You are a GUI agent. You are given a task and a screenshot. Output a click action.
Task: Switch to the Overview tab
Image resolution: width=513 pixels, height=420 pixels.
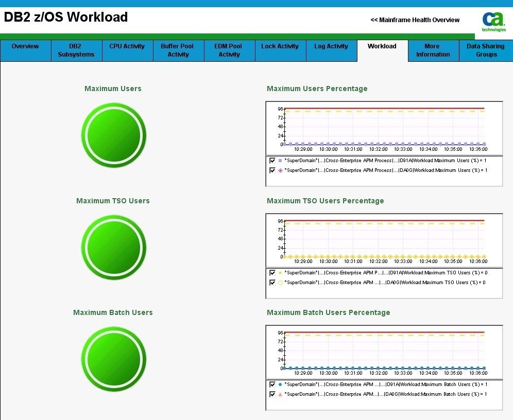coord(26,50)
